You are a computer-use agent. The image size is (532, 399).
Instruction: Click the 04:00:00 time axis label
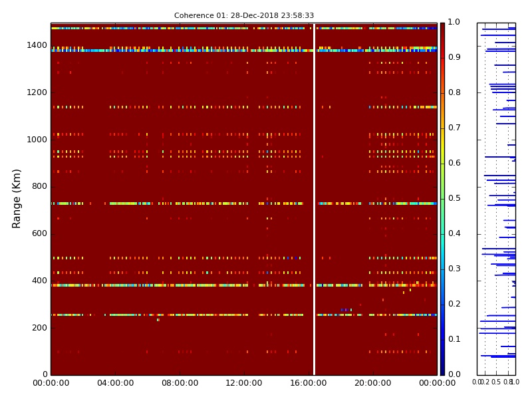[115, 383]
